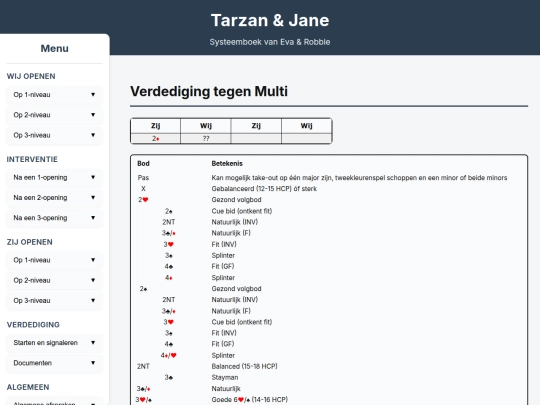Select the 'ALGEMEEN' section header
The image size is (540, 405).
(28, 387)
